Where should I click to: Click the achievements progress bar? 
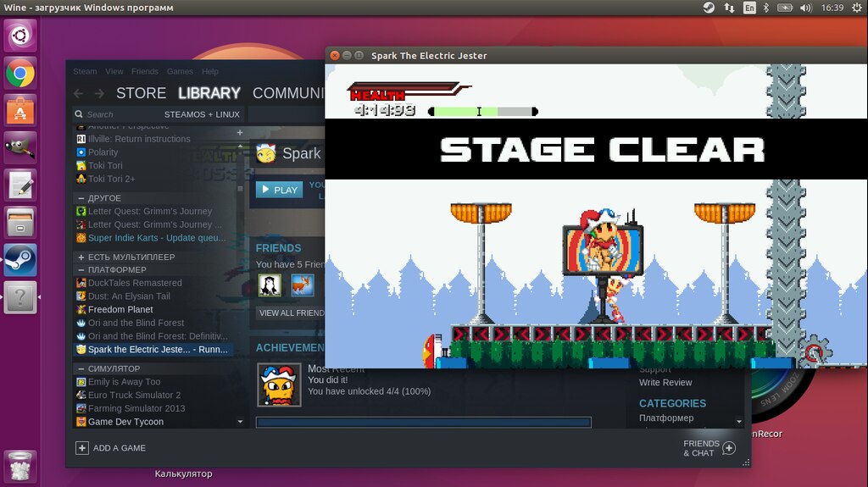point(424,423)
